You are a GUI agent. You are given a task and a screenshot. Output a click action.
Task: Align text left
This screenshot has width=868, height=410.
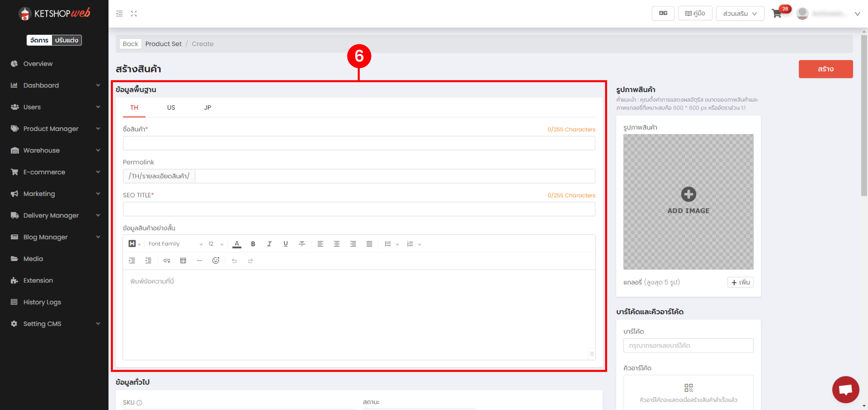point(320,244)
